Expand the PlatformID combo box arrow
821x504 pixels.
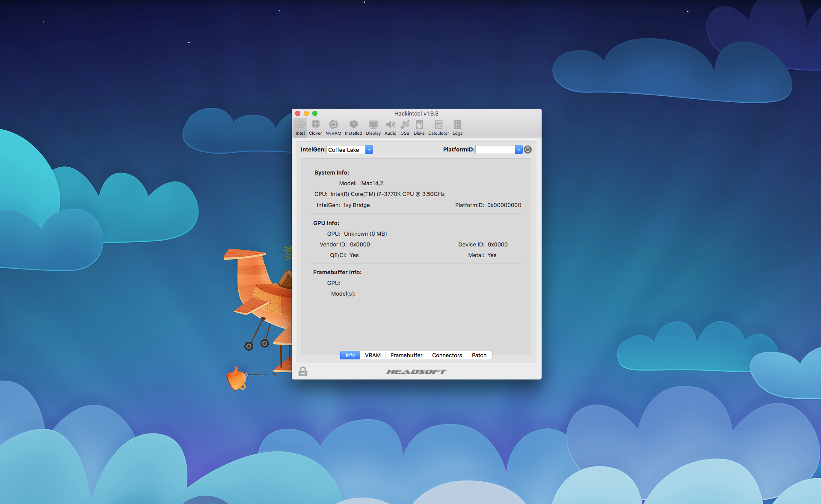[x=519, y=149]
